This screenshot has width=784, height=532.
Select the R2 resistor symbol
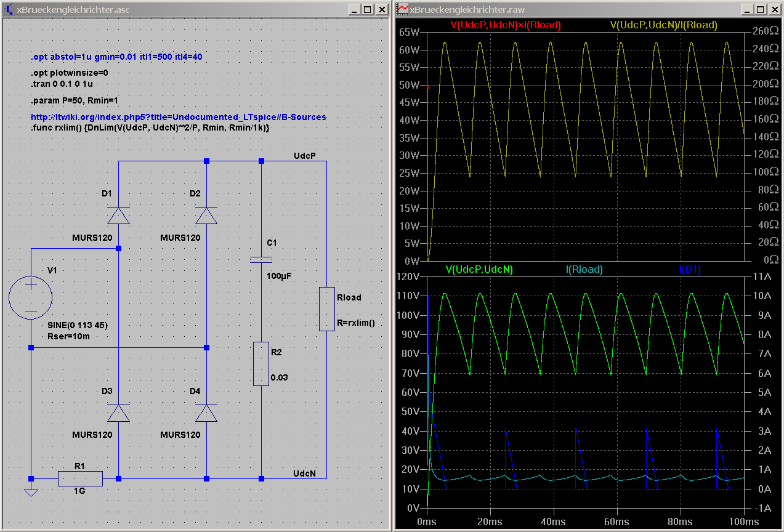tap(261, 363)
